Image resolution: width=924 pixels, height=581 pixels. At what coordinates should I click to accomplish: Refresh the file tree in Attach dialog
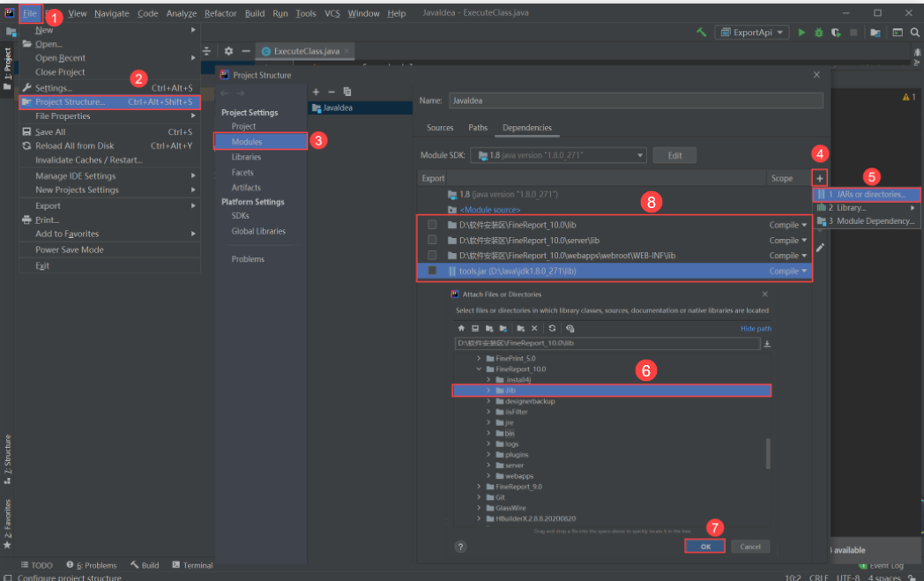(552, 328)
